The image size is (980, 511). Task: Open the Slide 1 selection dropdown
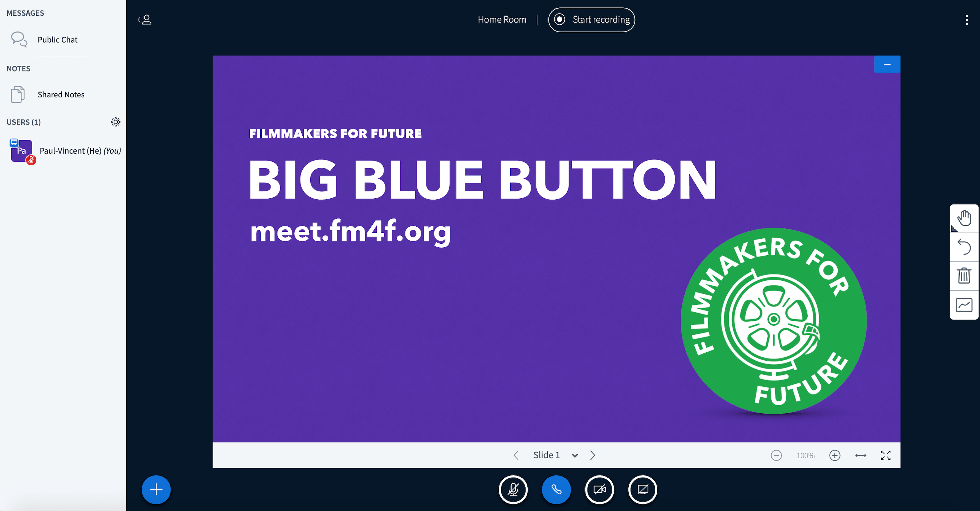pyautogui.click(x=555, y=455)
